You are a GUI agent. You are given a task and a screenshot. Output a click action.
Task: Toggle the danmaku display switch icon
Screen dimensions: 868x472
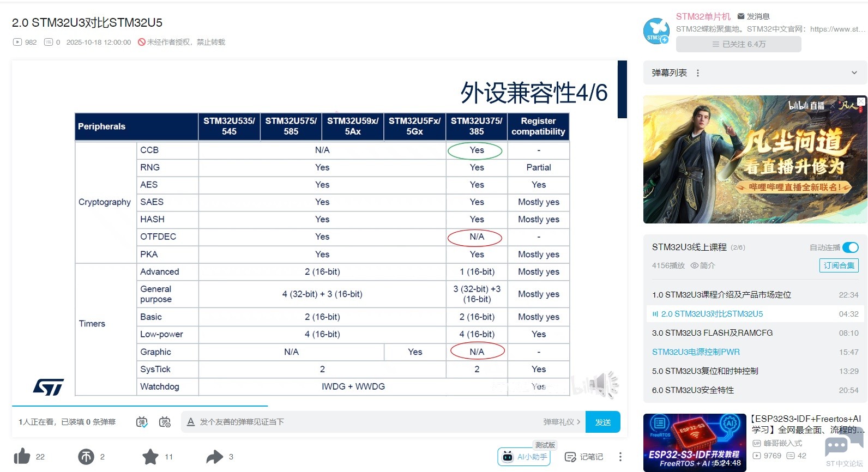142,422
